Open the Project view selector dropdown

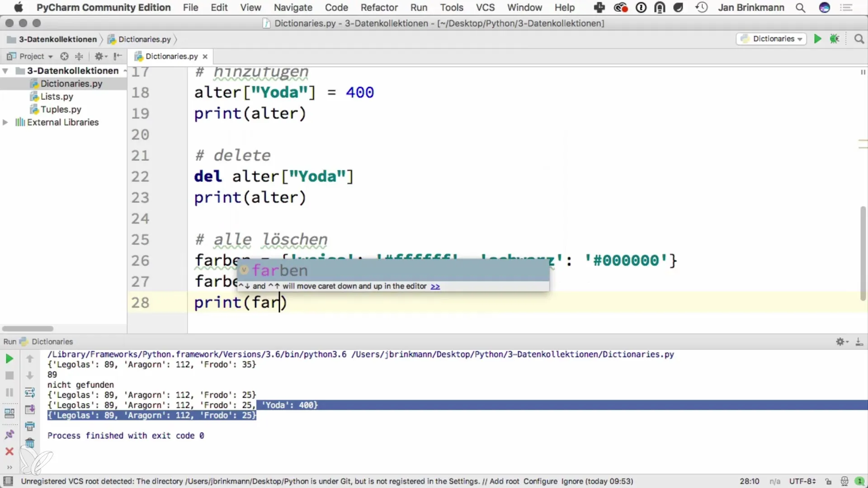(x=30, y=56)
